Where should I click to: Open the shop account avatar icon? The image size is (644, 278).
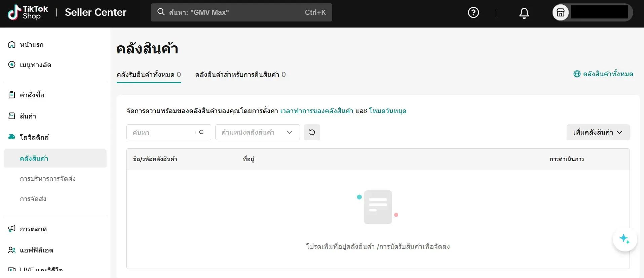pyautogui.click(x=561, y=13)
